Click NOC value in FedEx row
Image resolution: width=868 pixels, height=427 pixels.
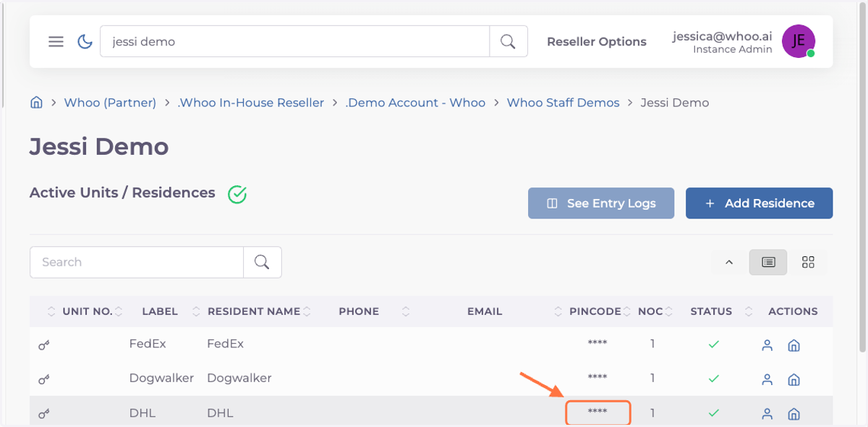[x=652, y=344]
